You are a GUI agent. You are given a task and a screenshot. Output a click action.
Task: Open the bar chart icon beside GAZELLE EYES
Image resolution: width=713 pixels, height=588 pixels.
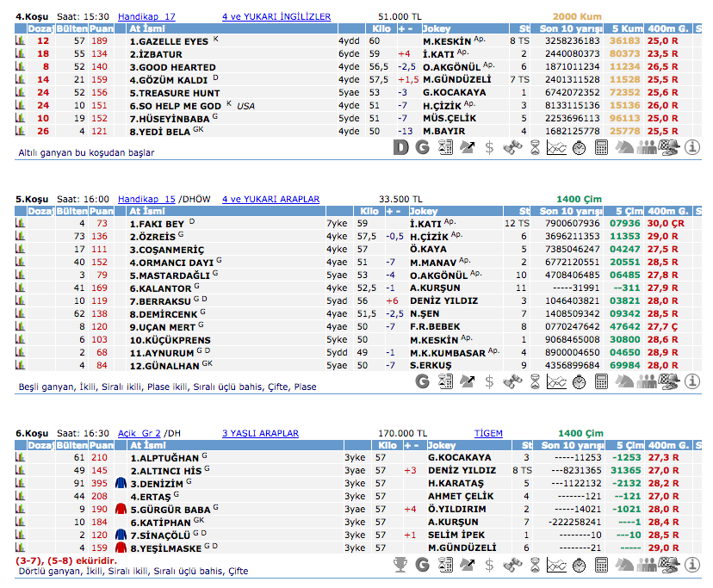20,40
